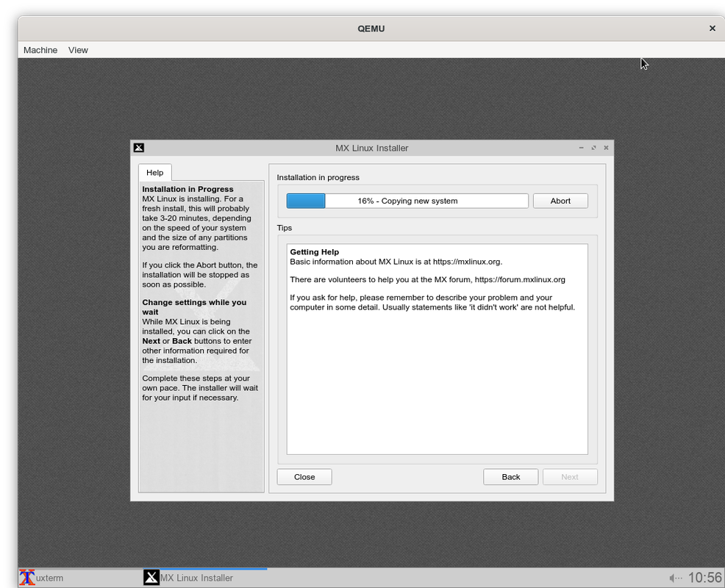Click the Abort button
The height and width of the screenshot is (588, 725).
point(560,201)
